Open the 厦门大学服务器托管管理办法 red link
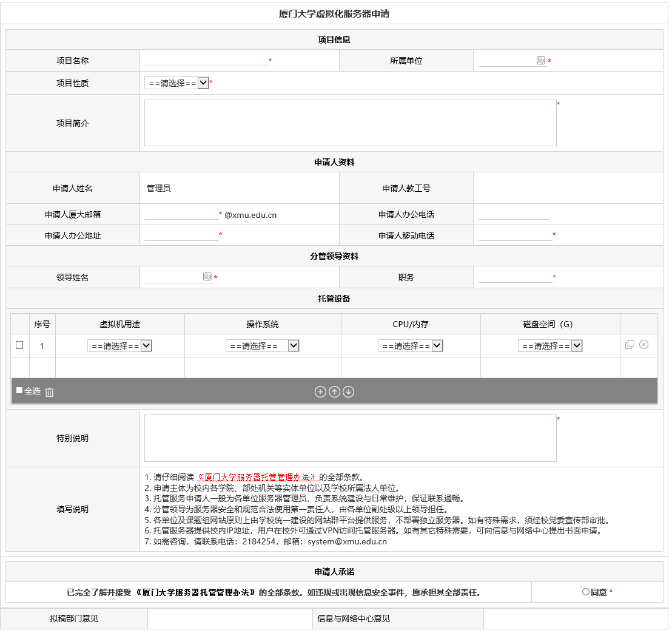The height and width of the screenshot is (633, 672). (258, 478)
